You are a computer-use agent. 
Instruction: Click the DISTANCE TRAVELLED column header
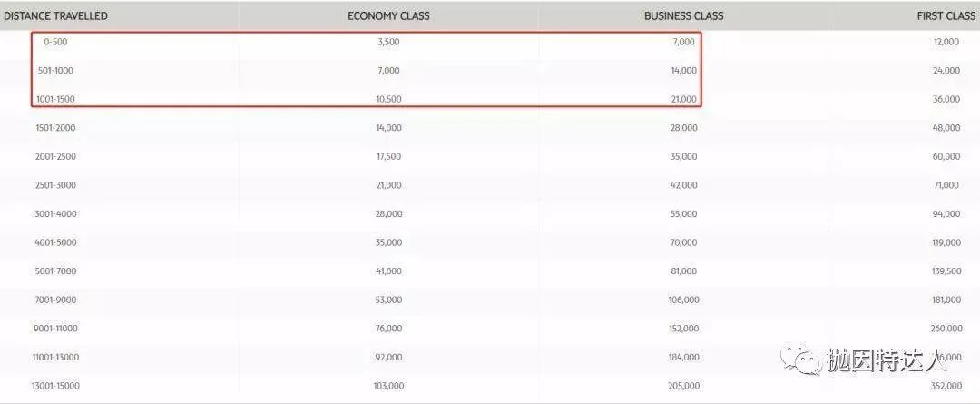(x=55, y=15)
